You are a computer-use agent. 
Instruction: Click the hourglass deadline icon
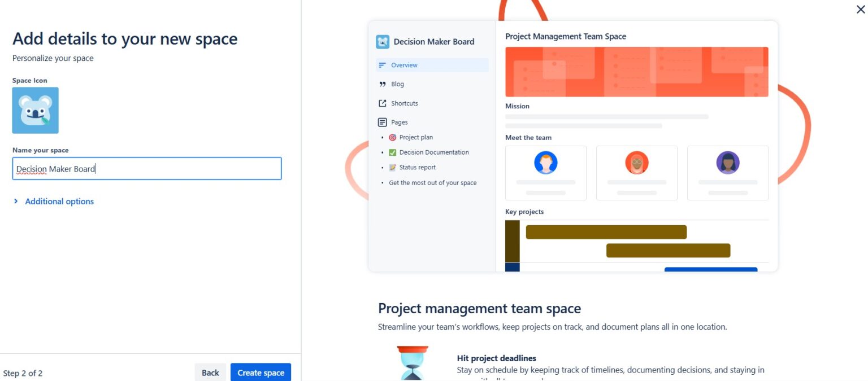point(413,363)
